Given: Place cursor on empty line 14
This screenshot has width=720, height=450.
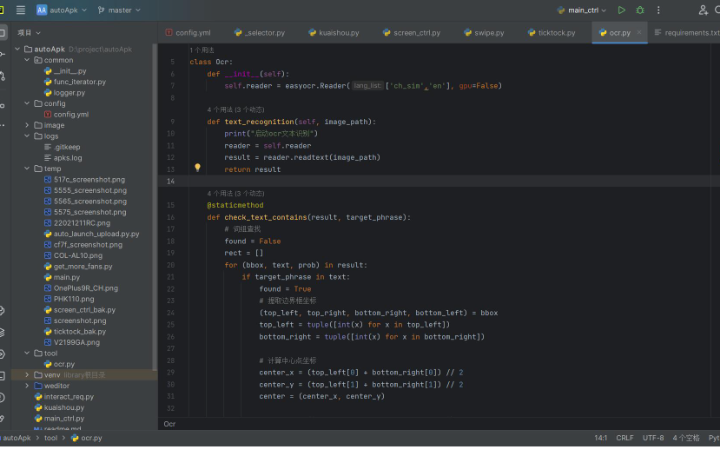Looking at the screenshot, I should pyautogui.click(x=439, y=181).
